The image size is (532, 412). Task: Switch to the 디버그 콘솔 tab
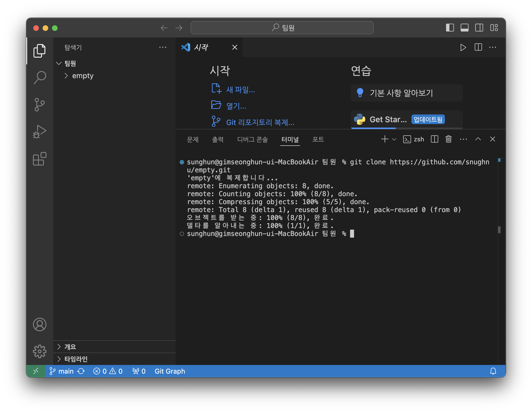(x=252, y=139)
